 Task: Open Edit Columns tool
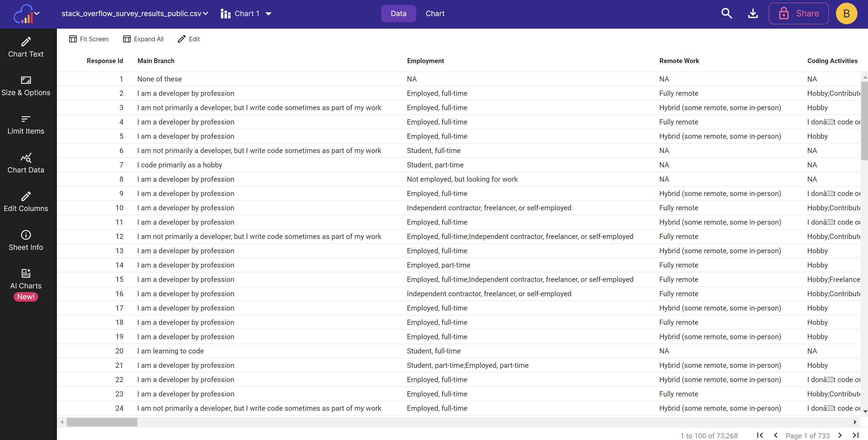pyautogui.click(x=26, y=202)
